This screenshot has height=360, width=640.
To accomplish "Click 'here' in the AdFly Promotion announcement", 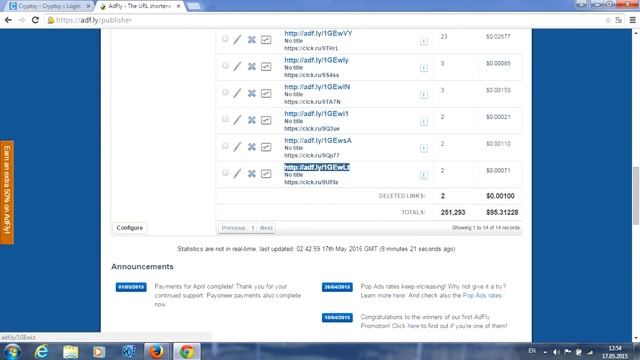I will tap(413, 326).
